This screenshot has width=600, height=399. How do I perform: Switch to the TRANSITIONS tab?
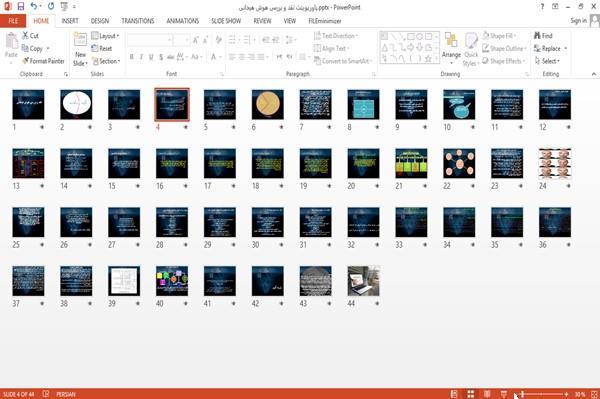(x=138, y=21)
